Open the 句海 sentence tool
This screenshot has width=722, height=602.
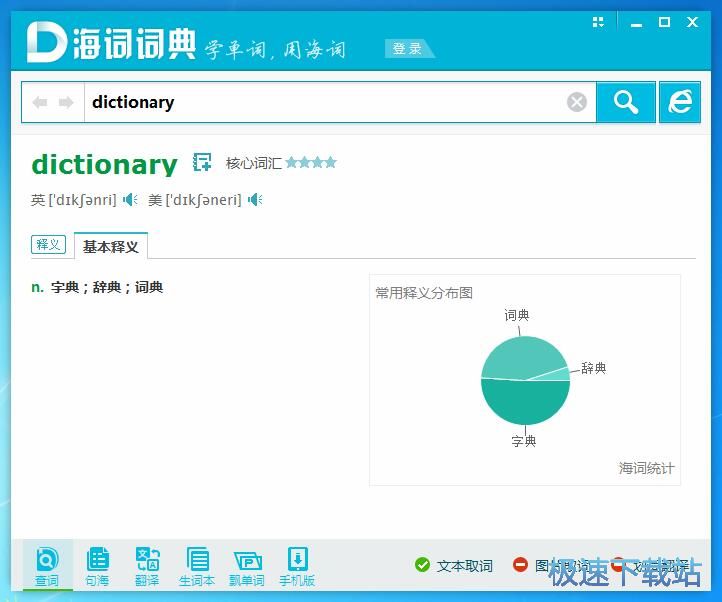[97, 566]
